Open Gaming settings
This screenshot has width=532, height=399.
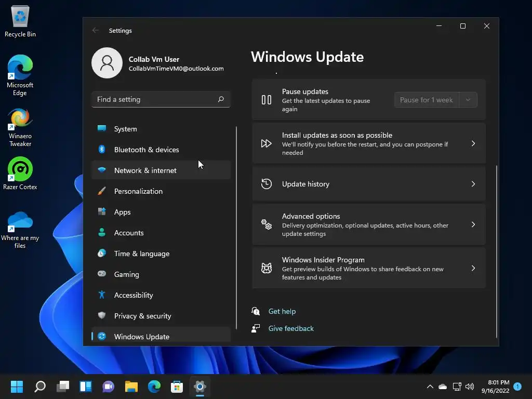pyautogui.click(x=161, y=274)
